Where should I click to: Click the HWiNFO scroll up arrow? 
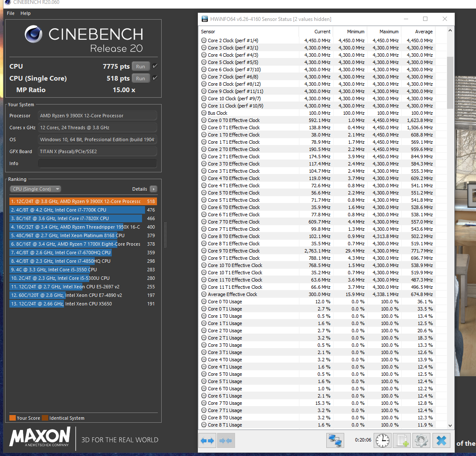(450, 30)
